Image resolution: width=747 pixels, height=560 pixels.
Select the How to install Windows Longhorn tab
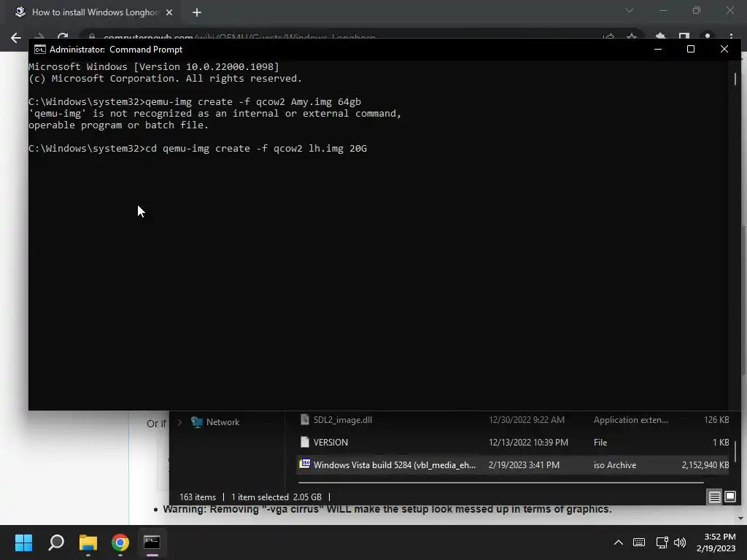pos(94,12)
